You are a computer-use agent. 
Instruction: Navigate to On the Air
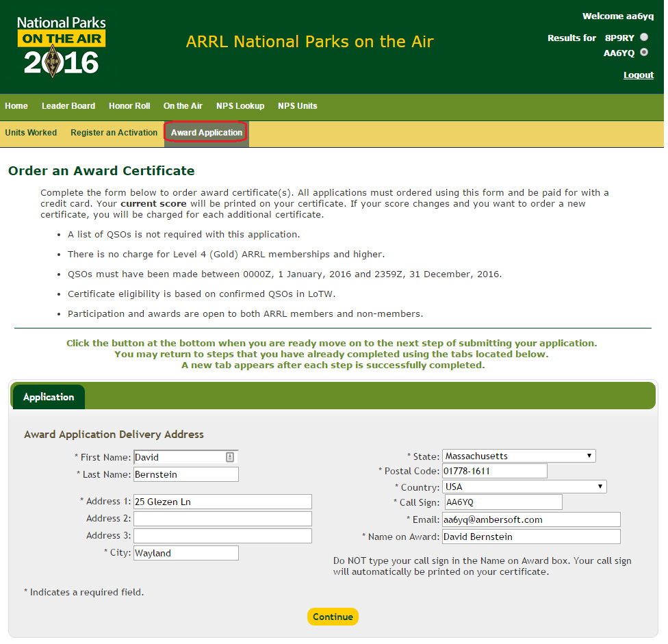[x=183, y=106]
